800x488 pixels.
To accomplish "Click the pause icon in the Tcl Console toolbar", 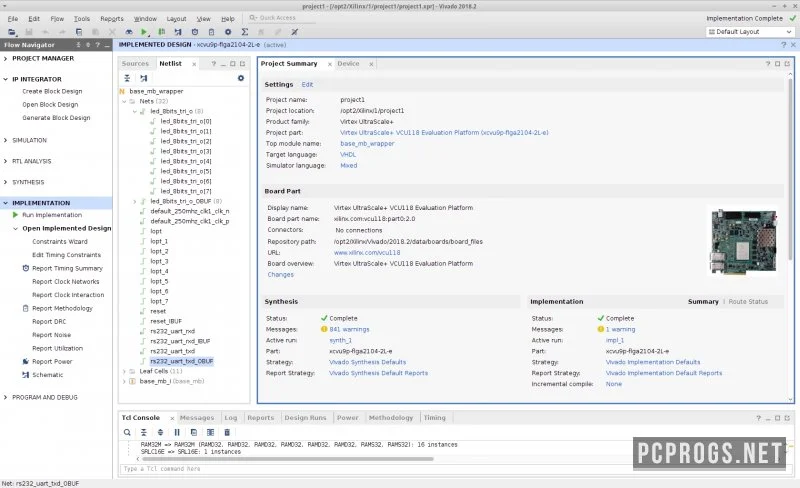I will click(x=177, y=432).
